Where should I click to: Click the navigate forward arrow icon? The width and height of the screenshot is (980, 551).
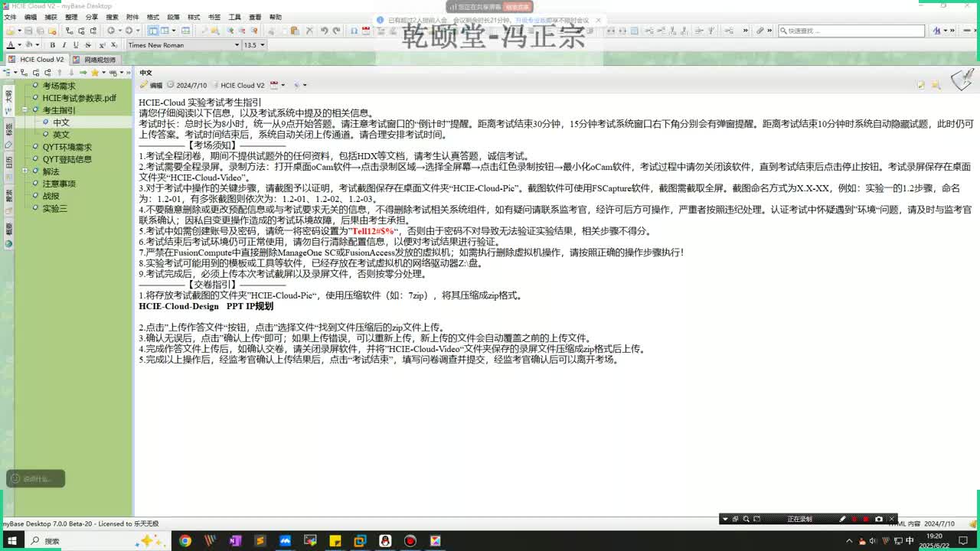click(129, 31)
